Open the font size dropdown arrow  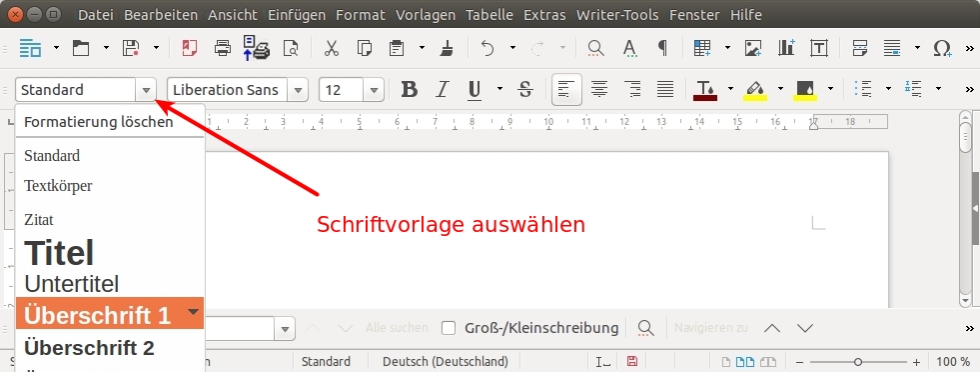coord(374,90)
